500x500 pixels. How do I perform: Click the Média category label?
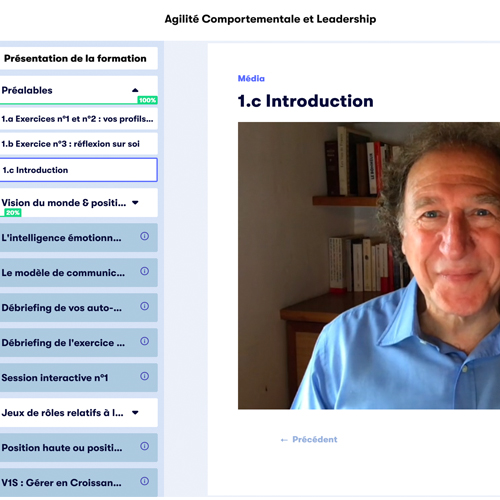point(251,79)
